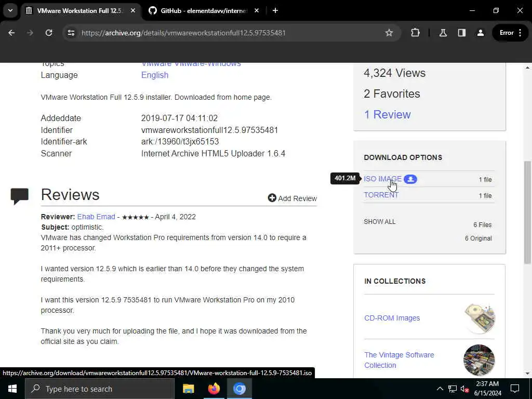532x399 pixels.
Task: Click the DOWNLOAD OPTIONS heading
Action: (403, 158)
